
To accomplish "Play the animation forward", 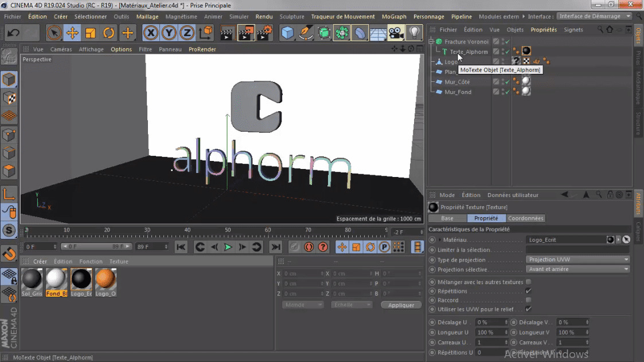I will [228, 247].
